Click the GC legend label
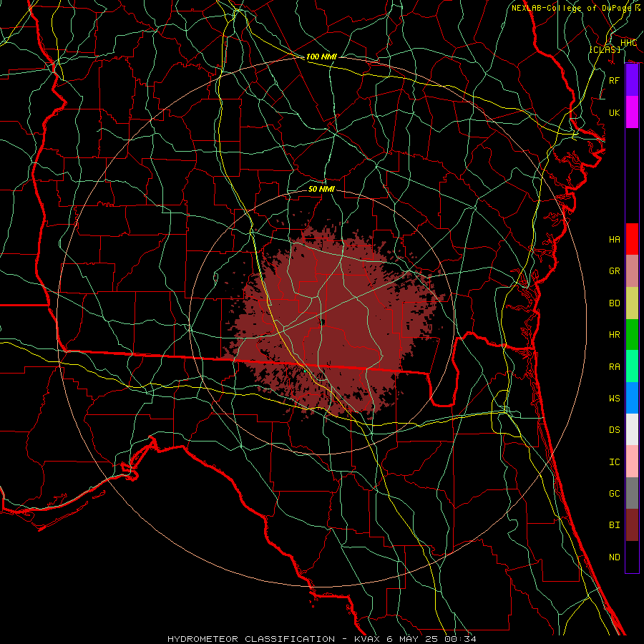This screenshot has width=644, height=644. 615,494
